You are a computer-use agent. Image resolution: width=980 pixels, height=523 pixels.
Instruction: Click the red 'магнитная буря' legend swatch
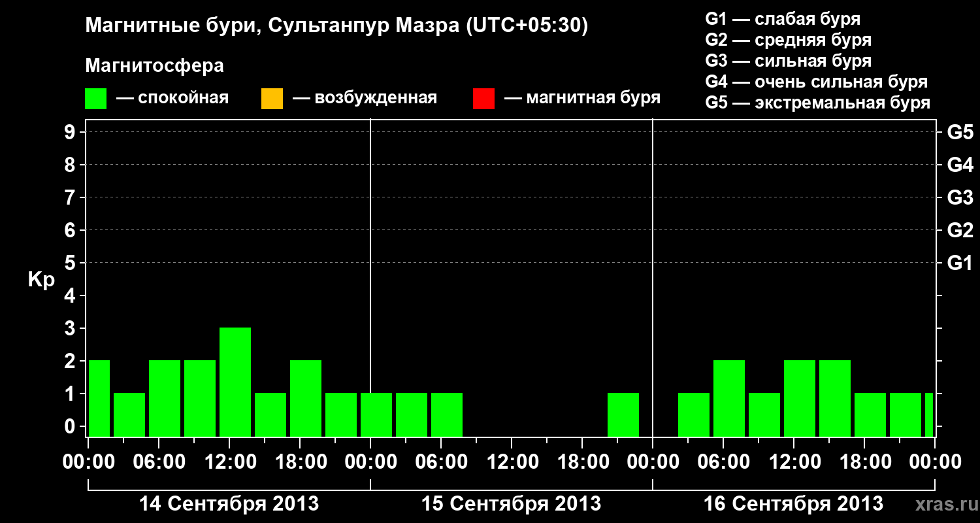click(x=483, y=99)
